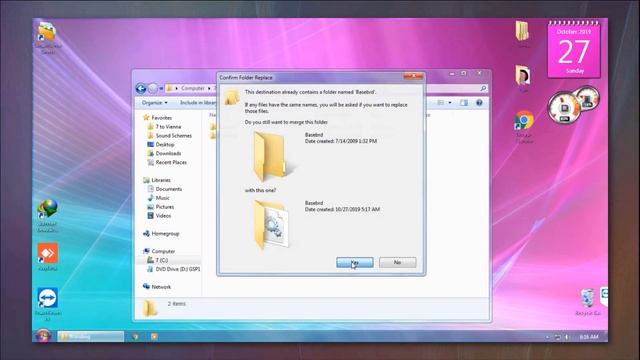Open the Pictures library

(164, 207)
